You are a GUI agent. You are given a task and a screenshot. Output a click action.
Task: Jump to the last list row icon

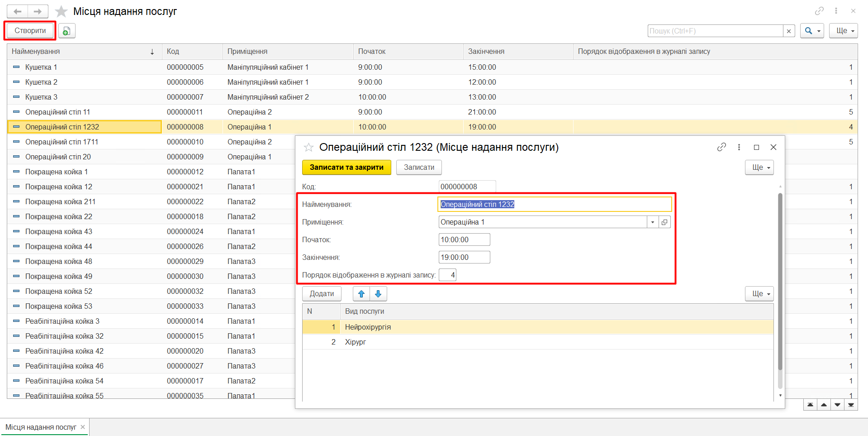pyautogui.click(x=851, y=405)
